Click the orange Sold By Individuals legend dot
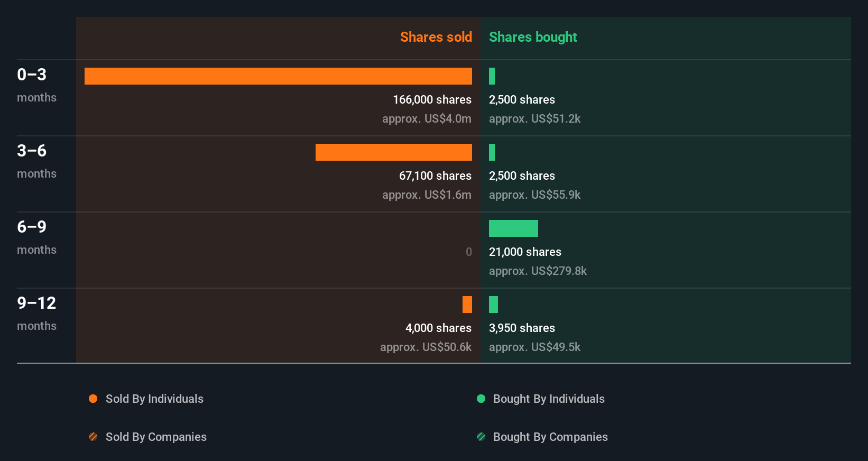 click(x=93, y=399)
